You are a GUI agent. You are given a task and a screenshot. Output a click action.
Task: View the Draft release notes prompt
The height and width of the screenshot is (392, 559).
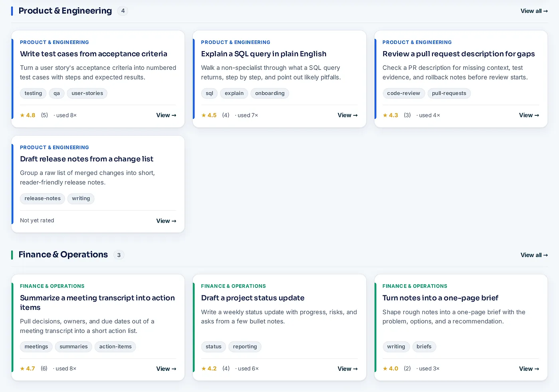[x=166, y=221]
